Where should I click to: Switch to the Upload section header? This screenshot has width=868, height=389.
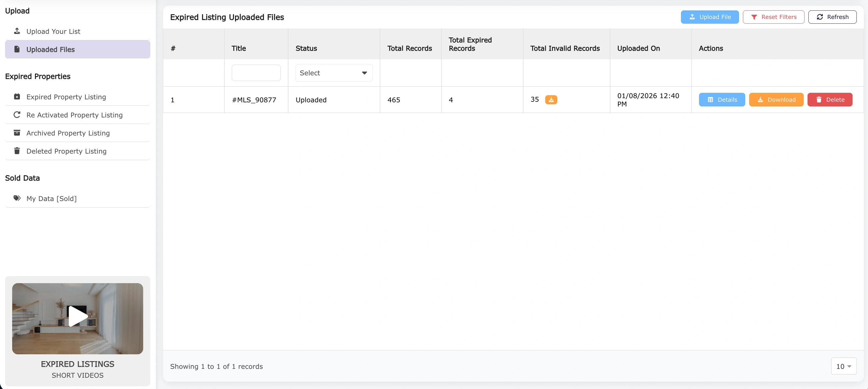click(17, 10)
